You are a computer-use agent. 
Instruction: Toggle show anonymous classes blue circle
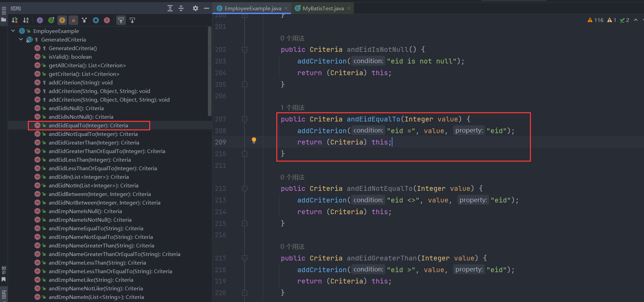tap(96, 20)
